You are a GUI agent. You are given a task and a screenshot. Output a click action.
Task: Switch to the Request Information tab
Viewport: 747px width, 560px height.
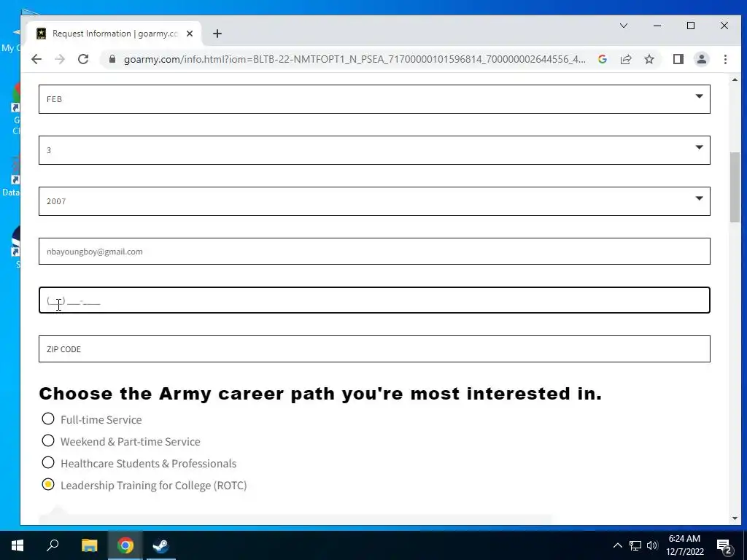(113, 34)
